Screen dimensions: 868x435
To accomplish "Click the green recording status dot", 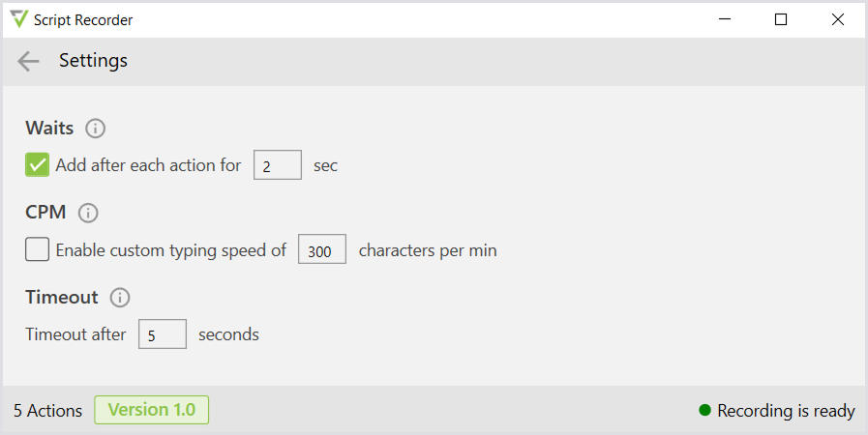I will click(x=705, y=411).
